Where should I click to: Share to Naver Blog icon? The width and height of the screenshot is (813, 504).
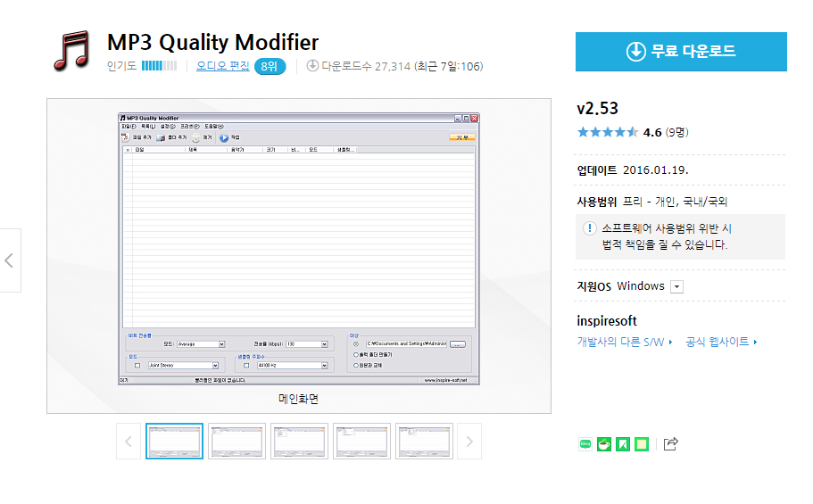tap(585, 444)
